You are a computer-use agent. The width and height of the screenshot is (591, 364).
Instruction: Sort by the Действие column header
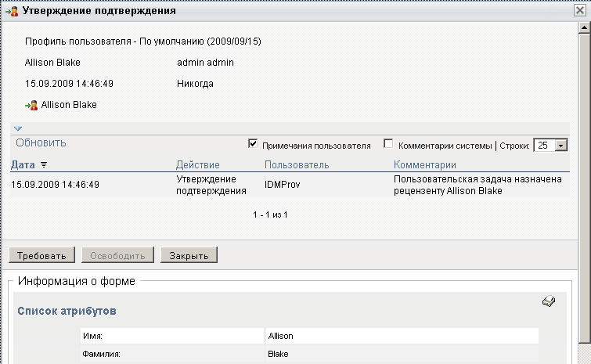tap(197, 165)
